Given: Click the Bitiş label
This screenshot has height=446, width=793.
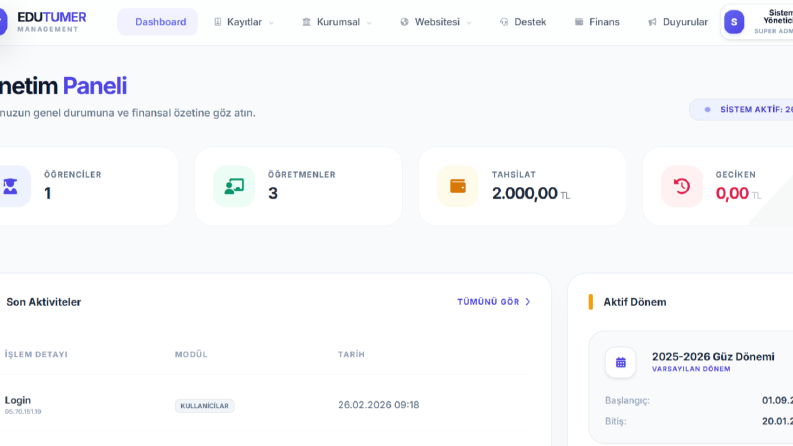Looking at the screenshot, I should point(615,421).
